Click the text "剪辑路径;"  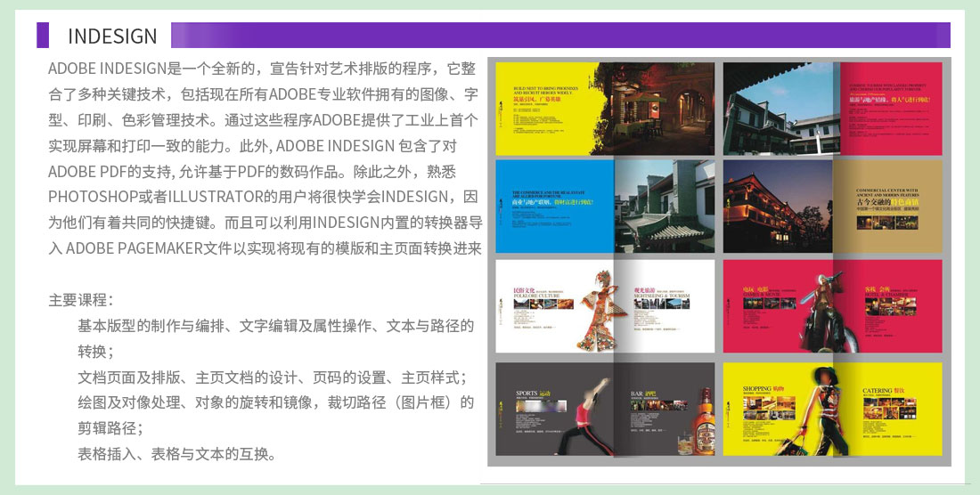[110, 428]
